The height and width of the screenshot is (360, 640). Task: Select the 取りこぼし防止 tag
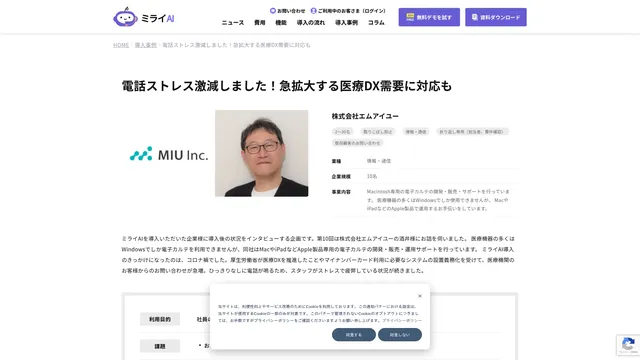(x=378, y=131)
